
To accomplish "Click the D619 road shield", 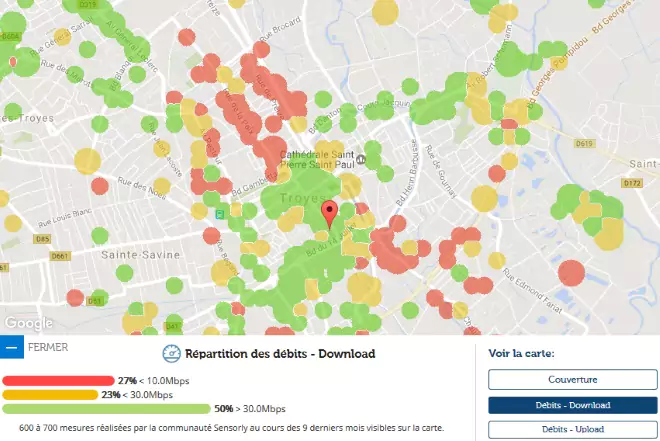I will pyautogui.click(x=586, y=143).
